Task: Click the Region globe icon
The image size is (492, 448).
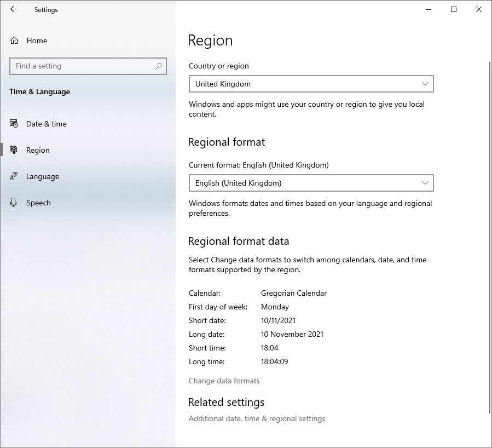Action: (x=14, y=150)
